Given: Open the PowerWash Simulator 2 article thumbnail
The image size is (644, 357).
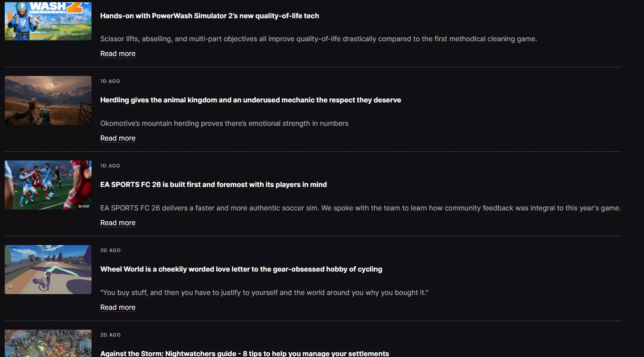Looking at the screenshot, I should click(x=48, y=21).
